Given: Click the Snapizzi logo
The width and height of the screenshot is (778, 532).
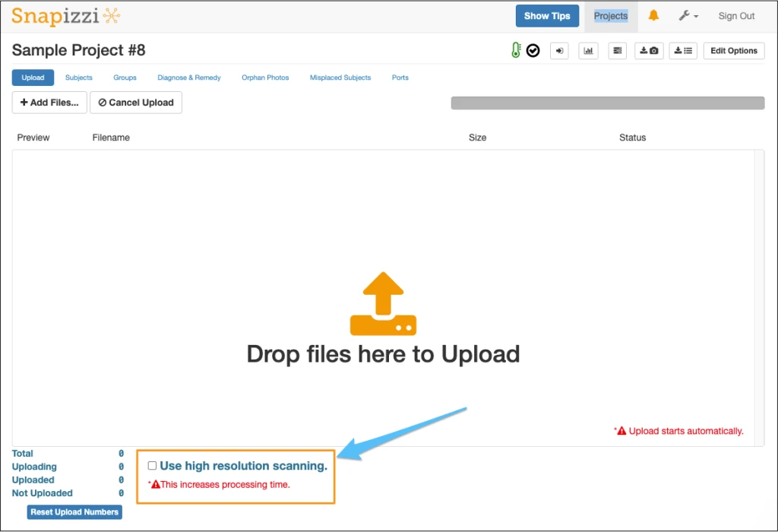Looking at the screenshot, I should coord(65,15).
